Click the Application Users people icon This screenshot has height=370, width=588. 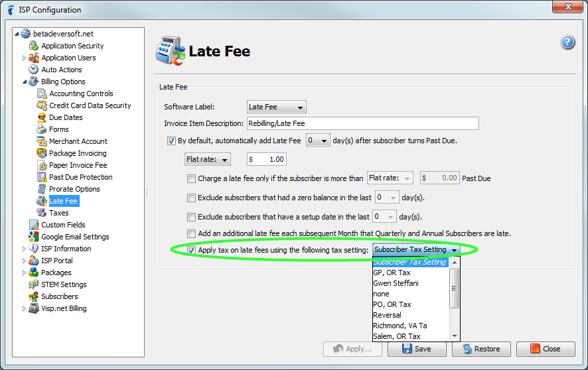(x=34, y=58)
